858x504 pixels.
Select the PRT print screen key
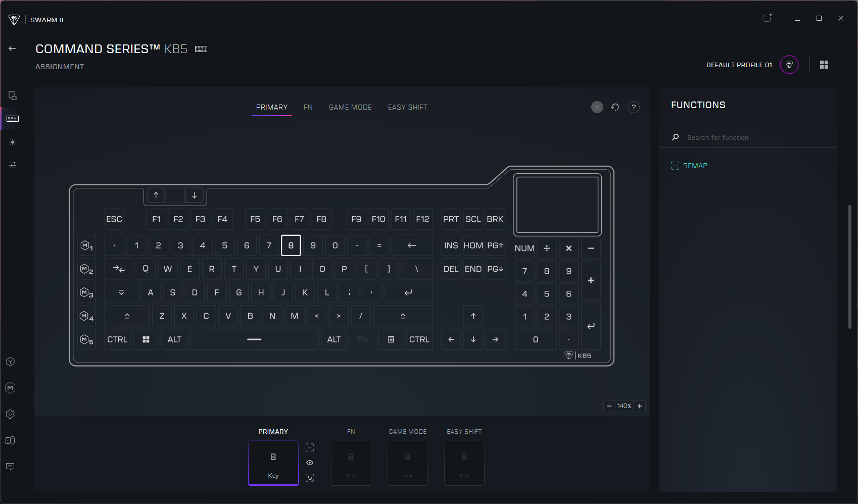[x=451, y=219]
